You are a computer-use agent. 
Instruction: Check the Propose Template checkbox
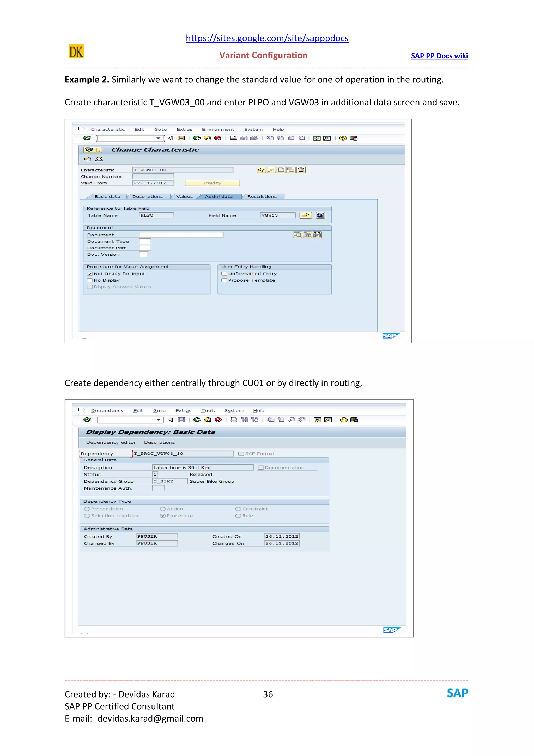[224, 280]
